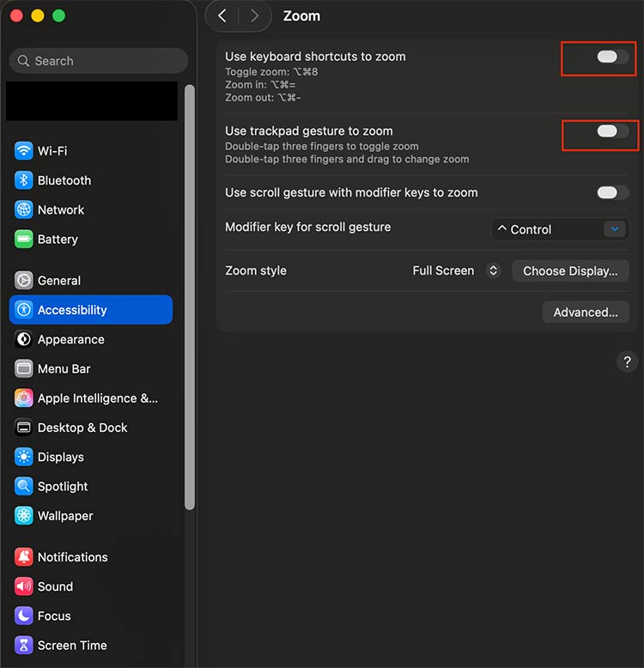The image size is (644, 668).
Task: Click the Wi-Fi icon in sidebar
Action: pos(24,151)
